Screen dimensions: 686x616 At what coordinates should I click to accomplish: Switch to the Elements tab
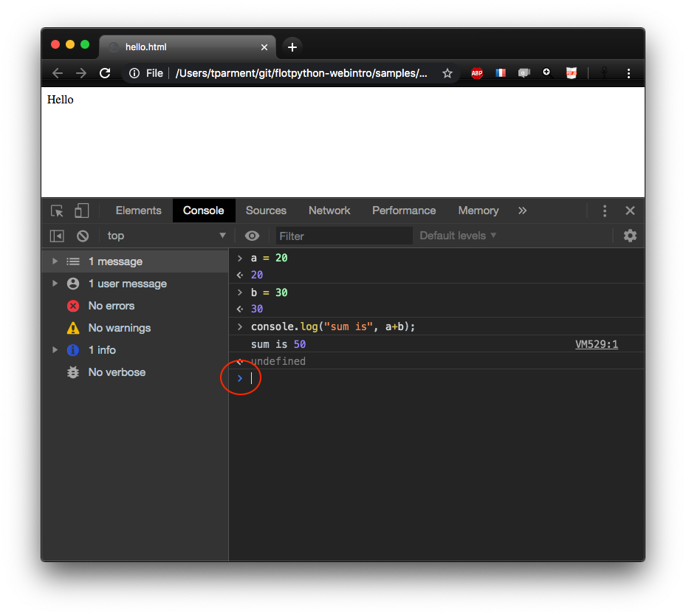coord(138,211)
